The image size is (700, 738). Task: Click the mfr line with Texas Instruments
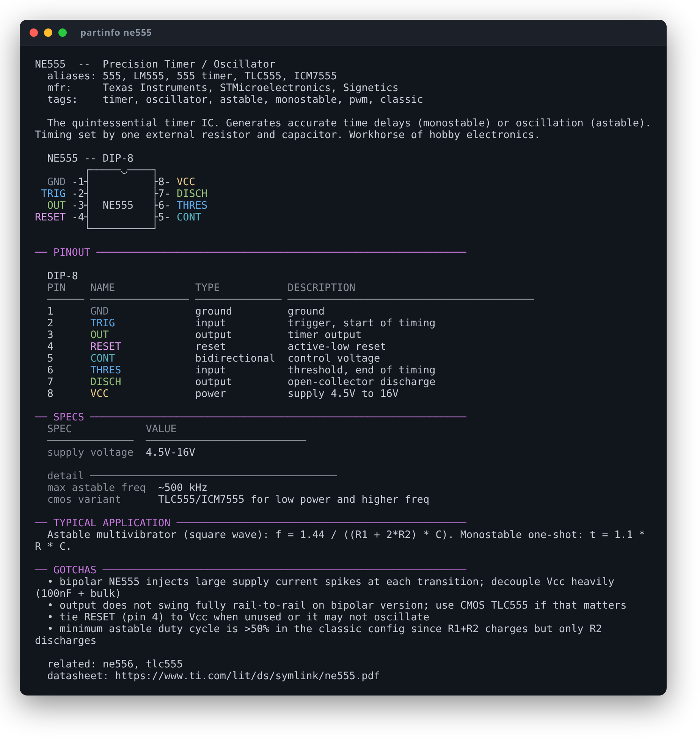pyautogui.click(x=223, y=88)
